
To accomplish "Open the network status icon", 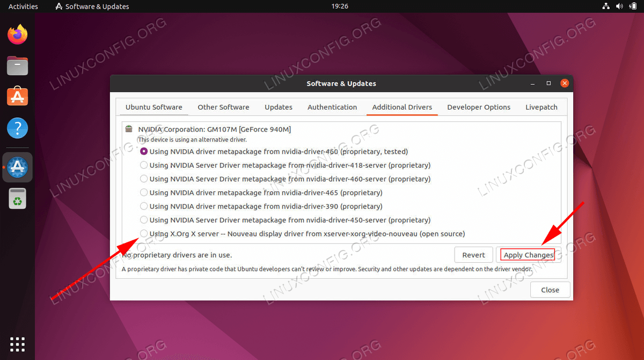I will (606, 6).
